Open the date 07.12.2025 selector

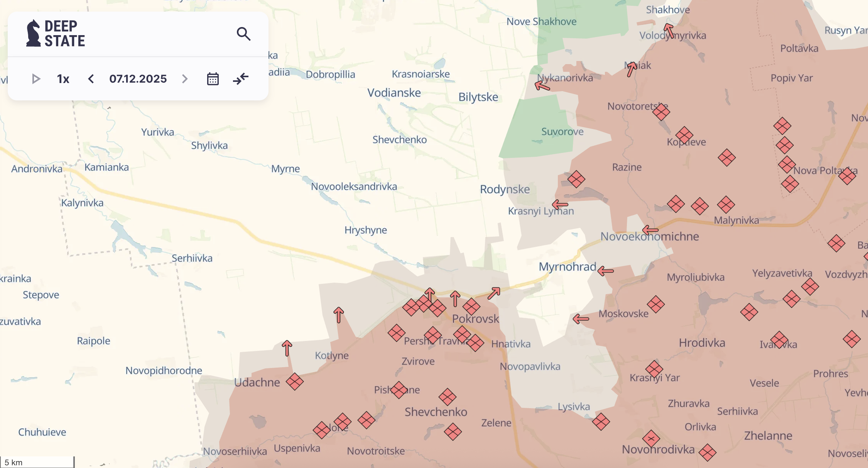[x=138, y=79]
